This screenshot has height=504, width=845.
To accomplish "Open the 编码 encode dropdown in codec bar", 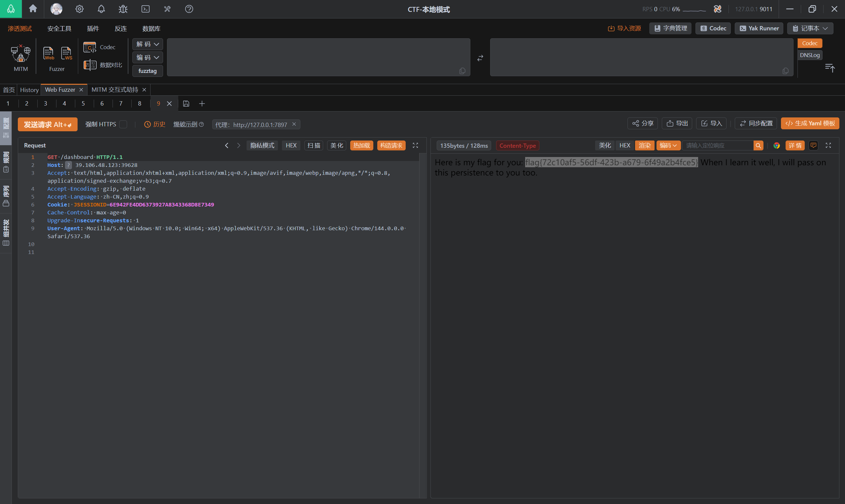I will click(148, 57).
